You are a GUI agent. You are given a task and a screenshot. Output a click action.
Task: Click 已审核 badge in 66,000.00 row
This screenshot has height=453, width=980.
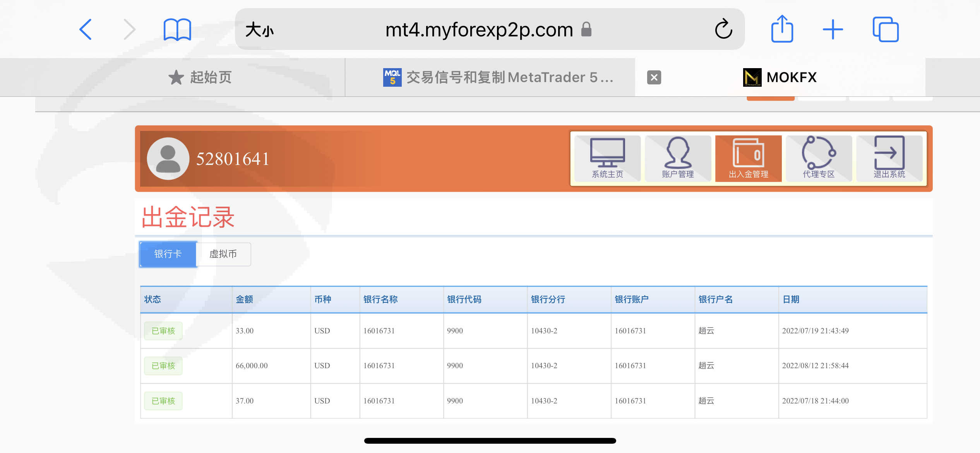tap(163, 366)
